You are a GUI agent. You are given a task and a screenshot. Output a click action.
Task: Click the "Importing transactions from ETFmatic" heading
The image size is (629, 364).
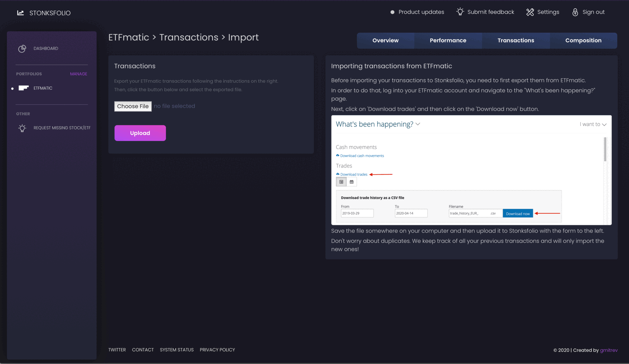click(392, 66)
